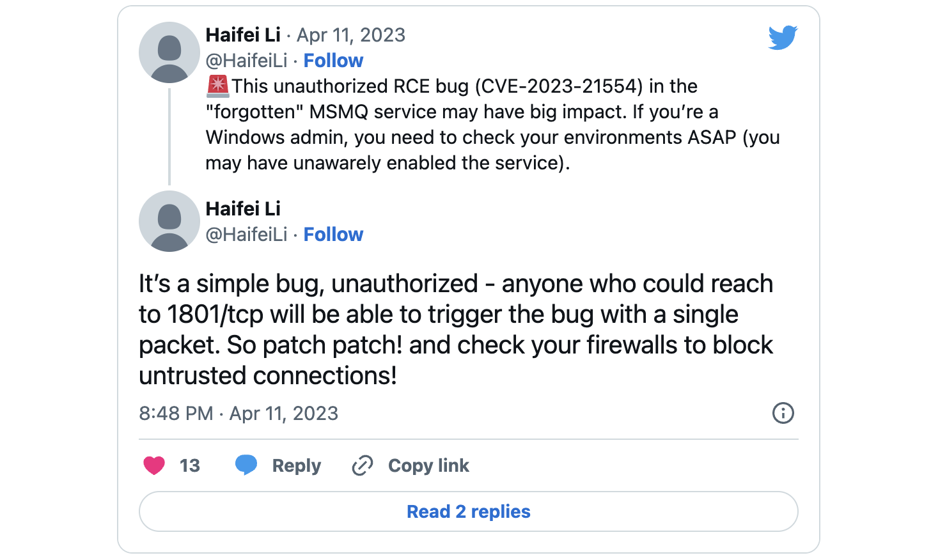The image size is (931, 560).
Task: Click the @HaifeiLi handle in the top tweet
Action: 247,60
